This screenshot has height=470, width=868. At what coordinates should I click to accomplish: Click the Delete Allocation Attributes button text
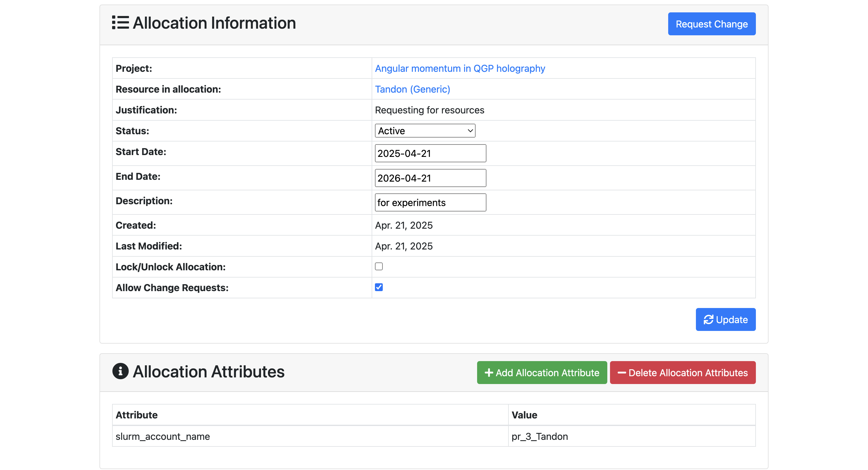pos(688,373)
